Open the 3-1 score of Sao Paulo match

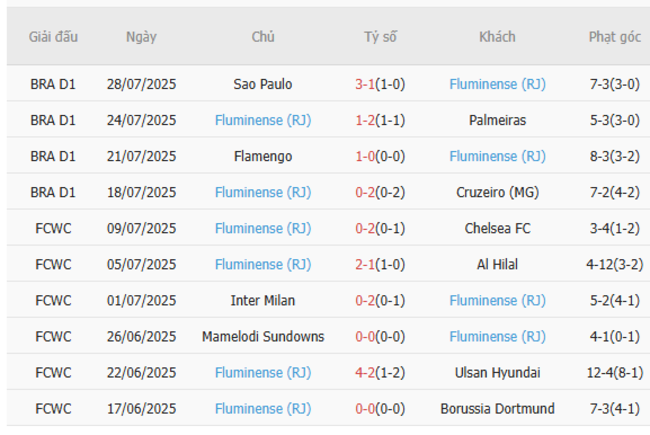[365, 84]
